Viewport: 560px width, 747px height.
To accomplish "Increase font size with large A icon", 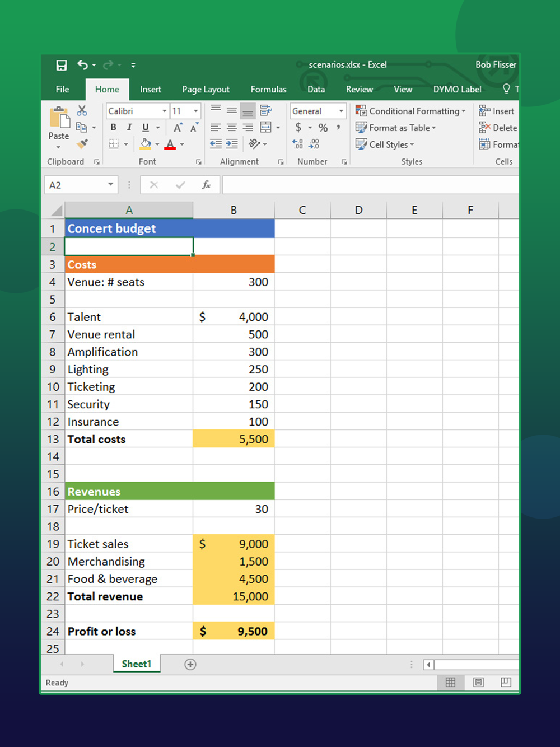I will 178,128.
